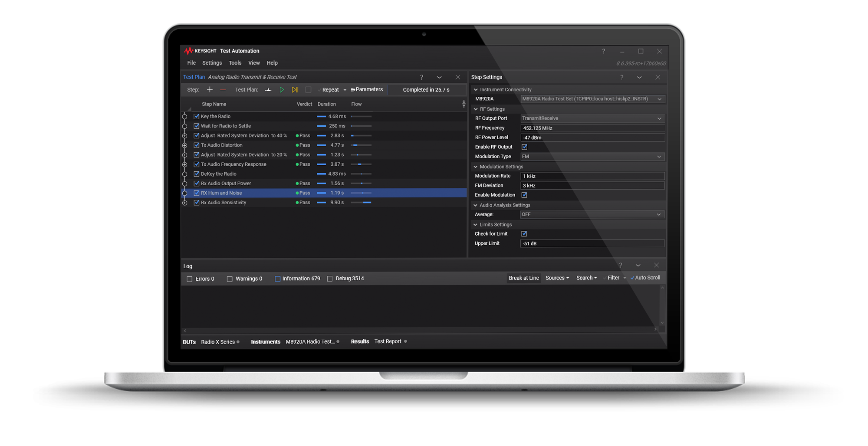The height and width of the screenshot is (446, 868).
Task: Click the yellow step-through run icon
Action: 295,90
